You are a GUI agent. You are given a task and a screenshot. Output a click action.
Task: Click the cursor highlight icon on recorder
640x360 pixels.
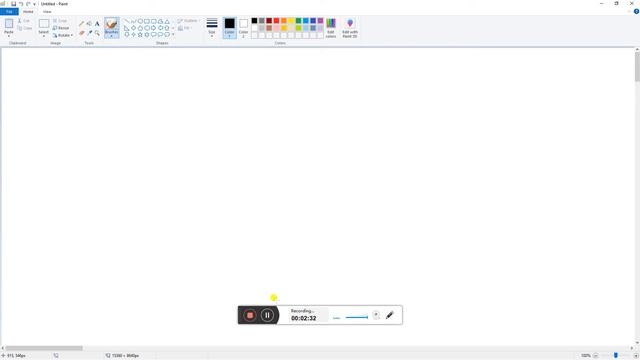(x=376, y=315)
